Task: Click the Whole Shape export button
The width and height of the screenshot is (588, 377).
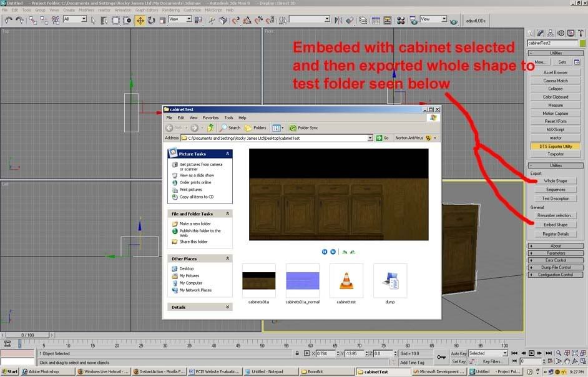Action: (555, 181)
